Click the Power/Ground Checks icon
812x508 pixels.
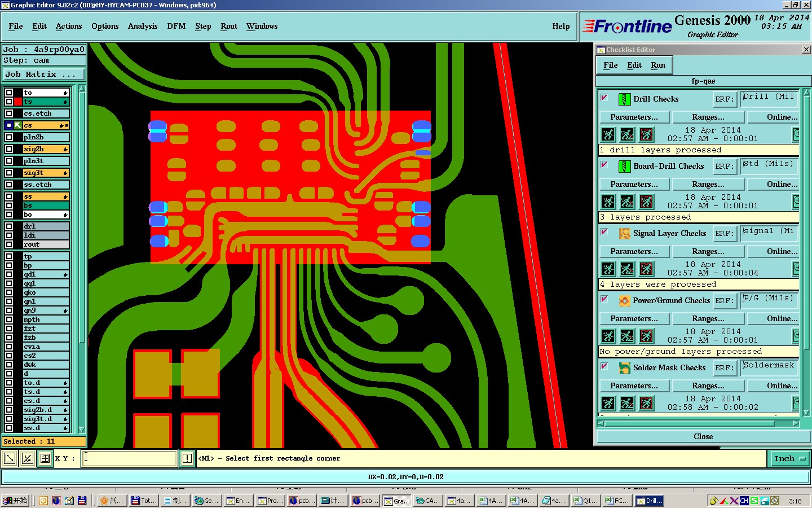624,301
